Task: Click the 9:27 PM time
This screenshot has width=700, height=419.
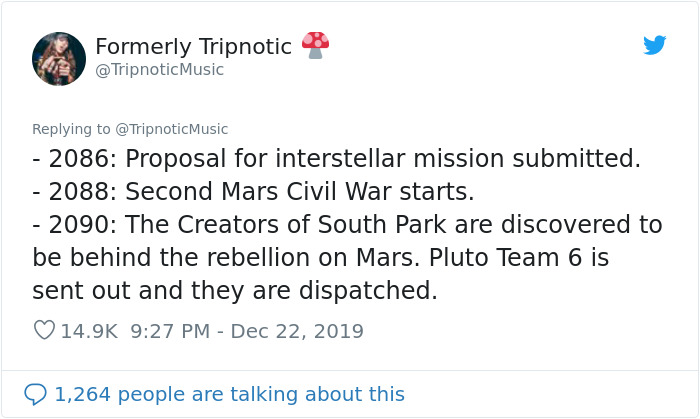Action: pyautogui.click(x=171, y=330)
